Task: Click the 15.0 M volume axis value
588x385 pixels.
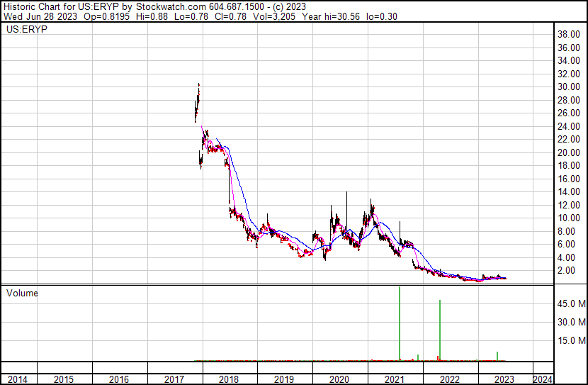Action: pyautogui.click(x=572, y=340)
